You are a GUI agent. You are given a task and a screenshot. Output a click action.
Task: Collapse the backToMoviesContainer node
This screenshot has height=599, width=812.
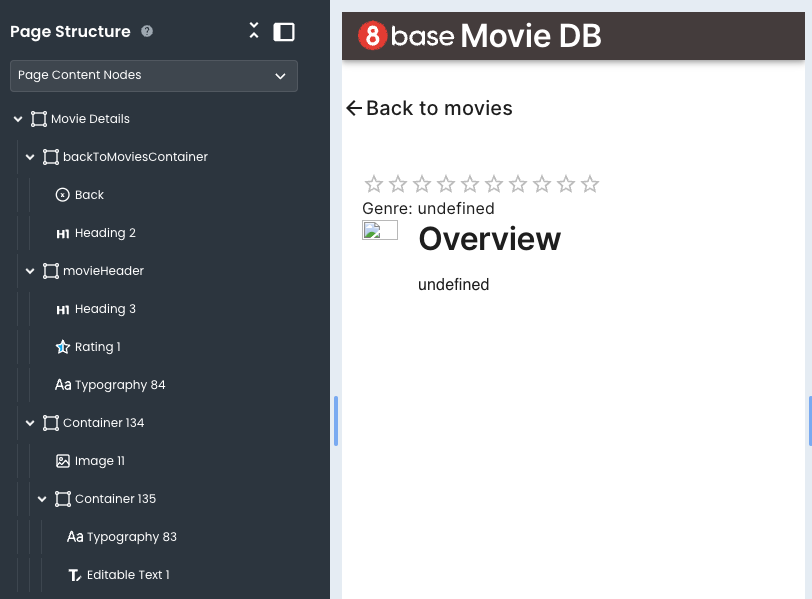(30, 157)
